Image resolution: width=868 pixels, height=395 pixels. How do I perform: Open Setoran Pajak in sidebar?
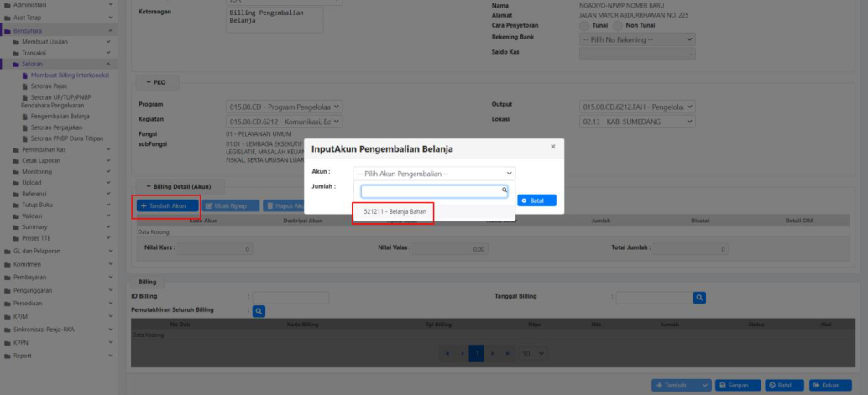click(50, 86)
